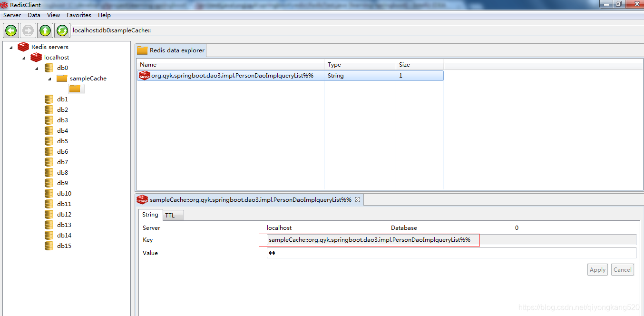The height and width of the screenshot is (316, 644).
Task: Click the db0 database cylinder icon
Action: click(x=49, y=68)
